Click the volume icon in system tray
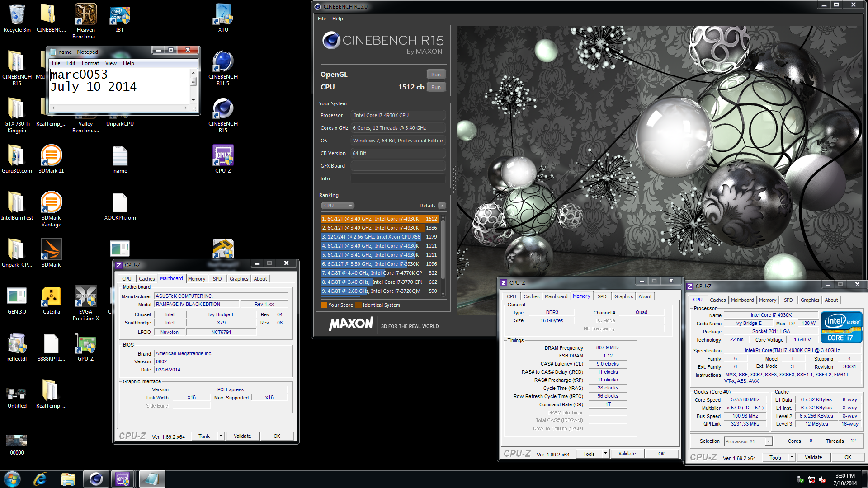The image size is (868, 488). 822,479
